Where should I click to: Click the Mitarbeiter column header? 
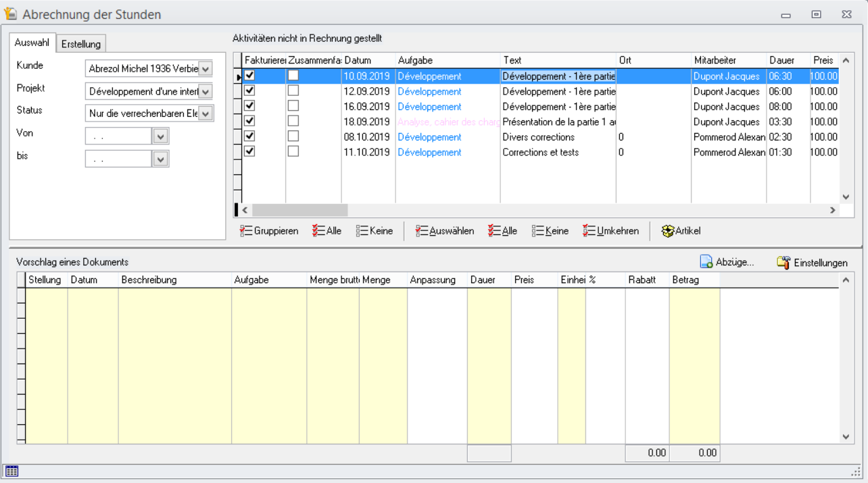729,60
